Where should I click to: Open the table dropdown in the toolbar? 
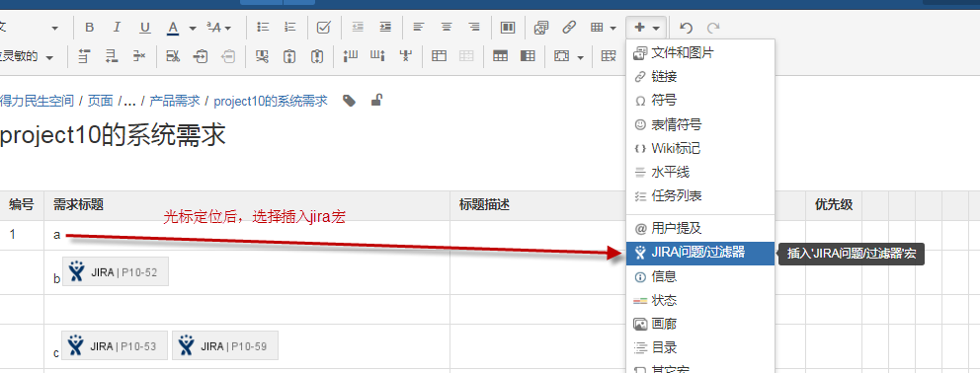pyautogui.click(x=604, y=28)
